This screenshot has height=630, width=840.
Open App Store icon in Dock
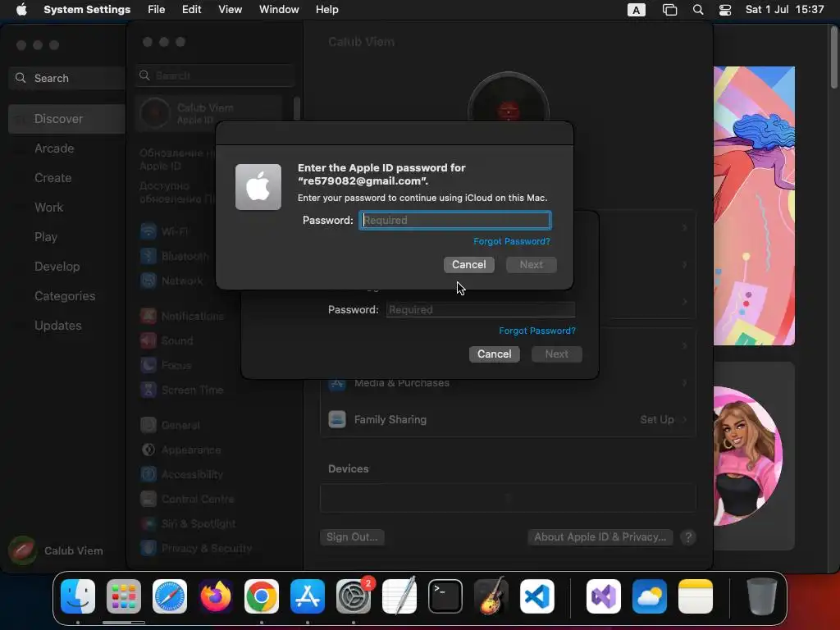[x=308, y=596]
